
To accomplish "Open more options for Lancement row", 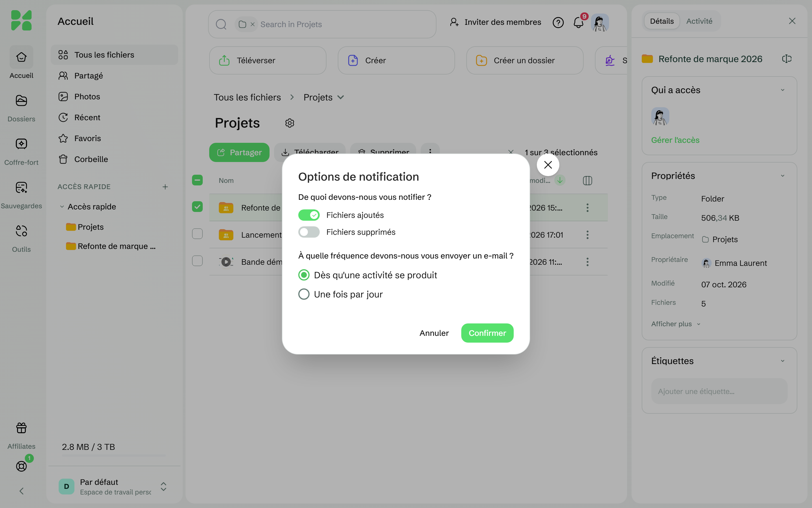I will point(587,235).
